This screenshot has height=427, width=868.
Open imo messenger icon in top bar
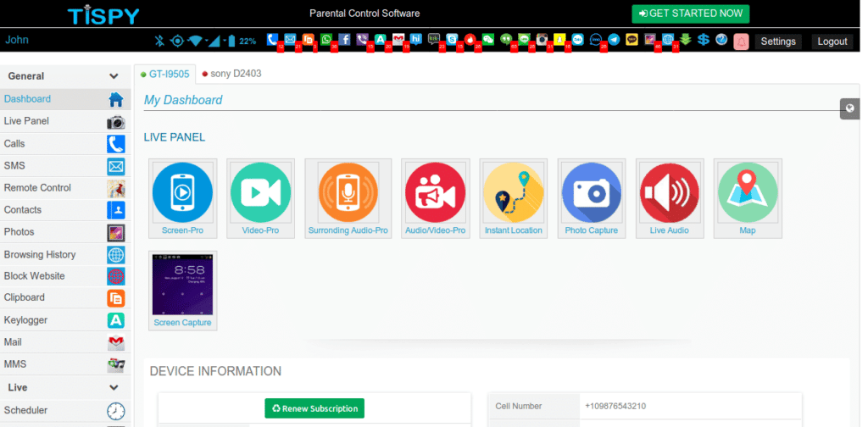[x=596, y=39]
